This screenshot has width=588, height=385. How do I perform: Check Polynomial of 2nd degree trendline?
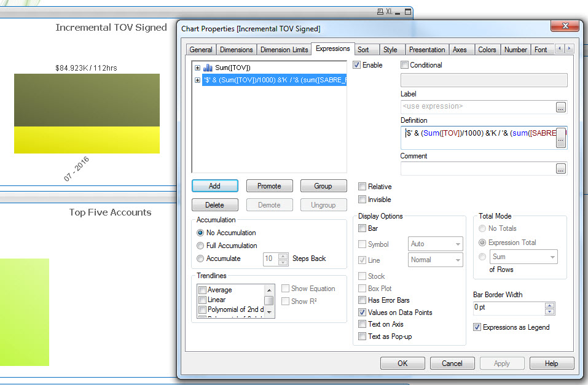[x=203, y=309]
